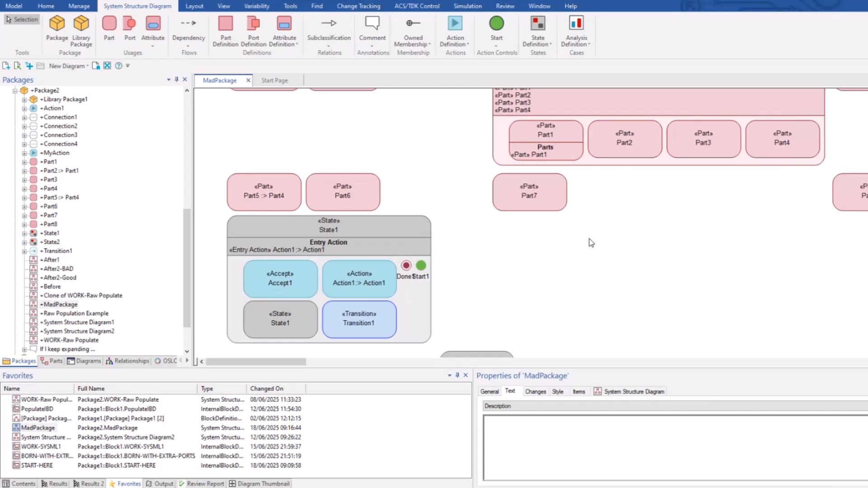Switch to the Start Page tab
This screenshot has width=868, height=488.
click(274, 80)
